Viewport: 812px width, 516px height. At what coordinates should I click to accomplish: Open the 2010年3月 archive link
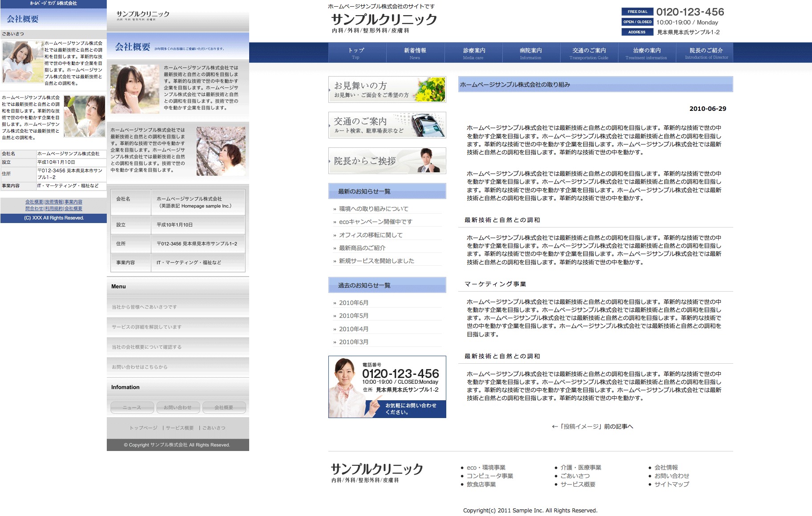point(353,342)
